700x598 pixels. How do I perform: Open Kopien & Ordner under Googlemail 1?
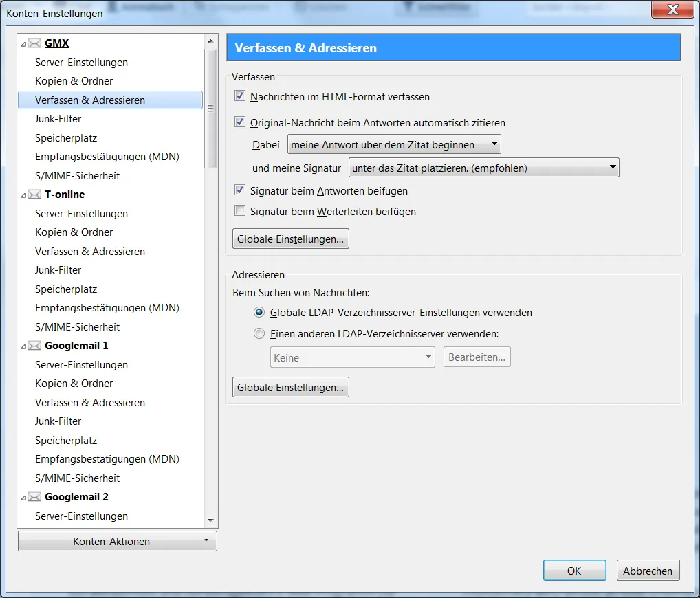tap(74, 384)
